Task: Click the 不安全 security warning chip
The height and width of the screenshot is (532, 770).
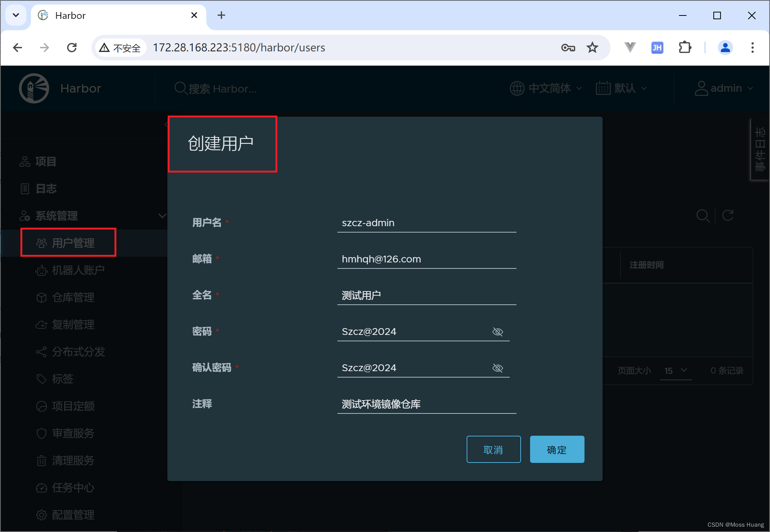Action: (120, 48)
